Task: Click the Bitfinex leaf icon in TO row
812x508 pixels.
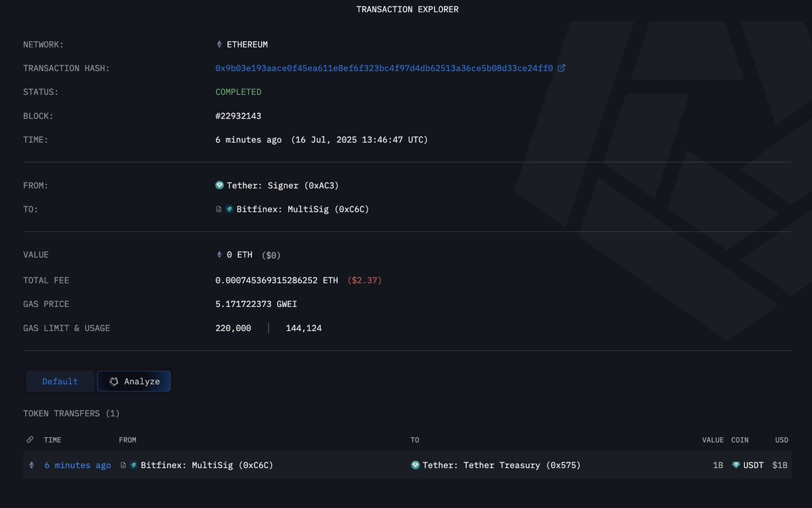Action: [x=229, y=210]
